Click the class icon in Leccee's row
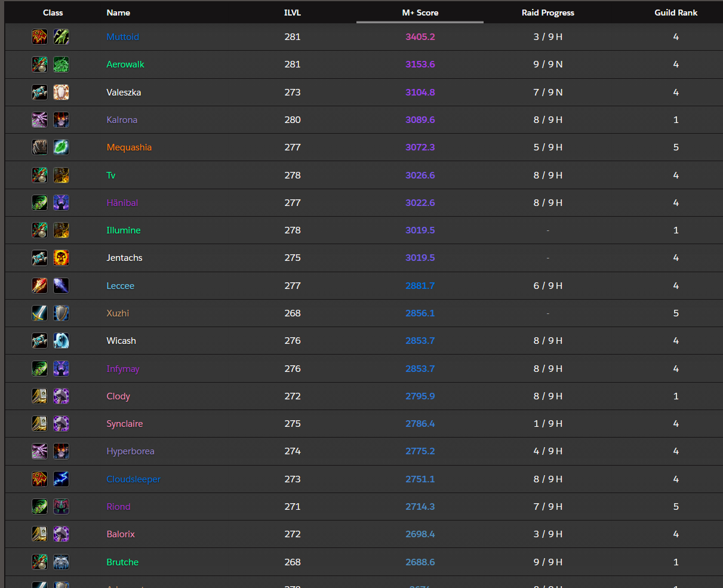The width and height of the screenshot is (723, 588). coord(39,286)
